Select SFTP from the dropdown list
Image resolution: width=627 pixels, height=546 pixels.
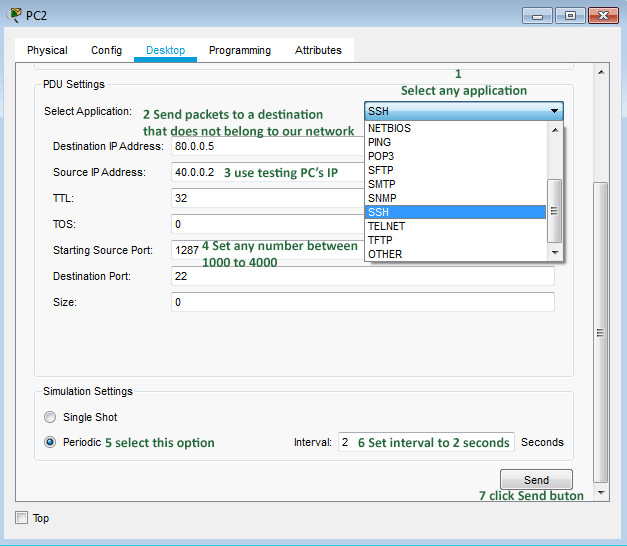(455, 170)
